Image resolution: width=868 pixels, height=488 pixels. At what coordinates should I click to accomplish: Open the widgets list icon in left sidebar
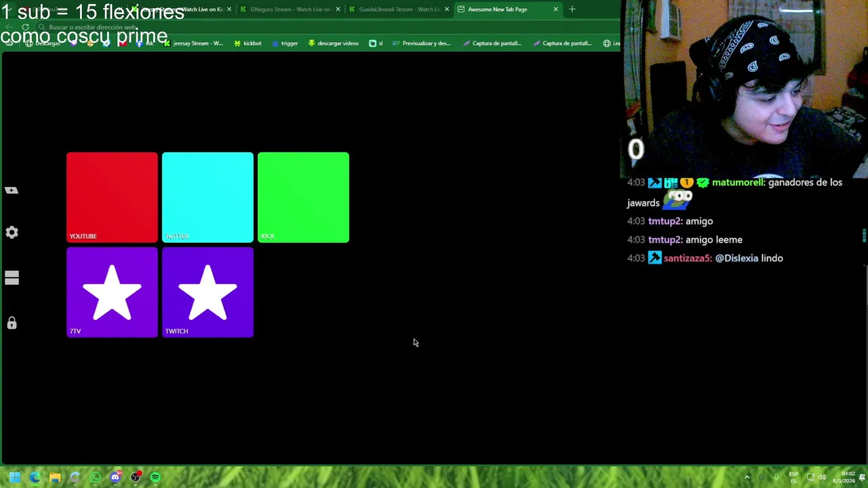(x=12, y=278)
